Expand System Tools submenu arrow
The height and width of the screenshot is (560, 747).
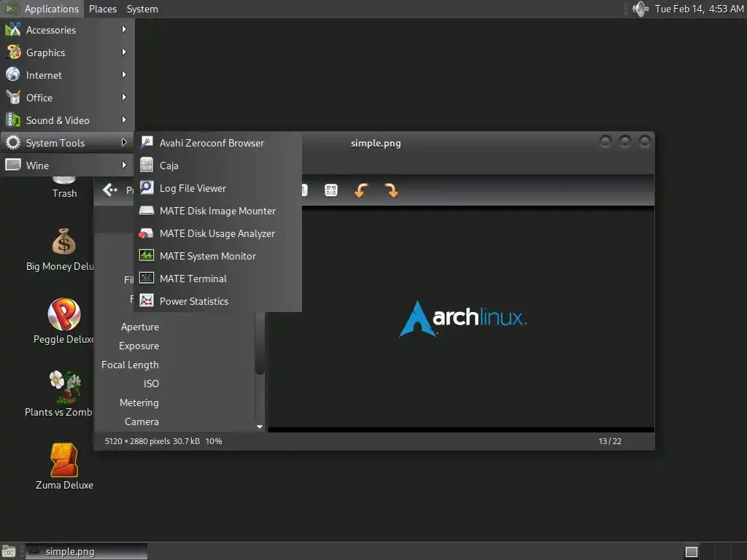pos(124,142)
